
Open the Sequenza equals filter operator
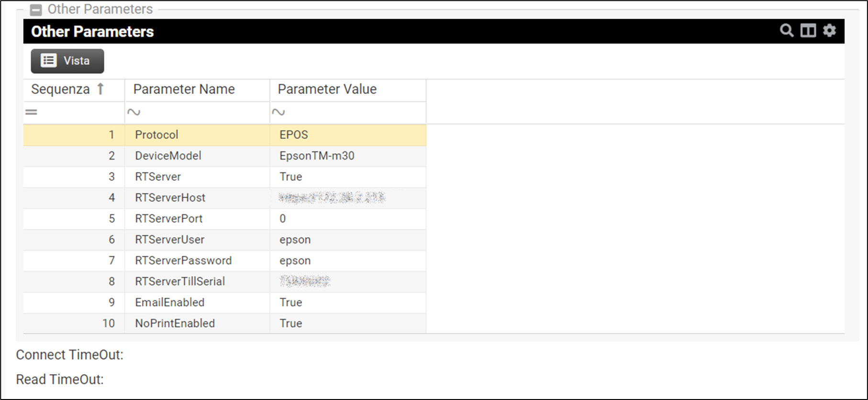(32, 113)
